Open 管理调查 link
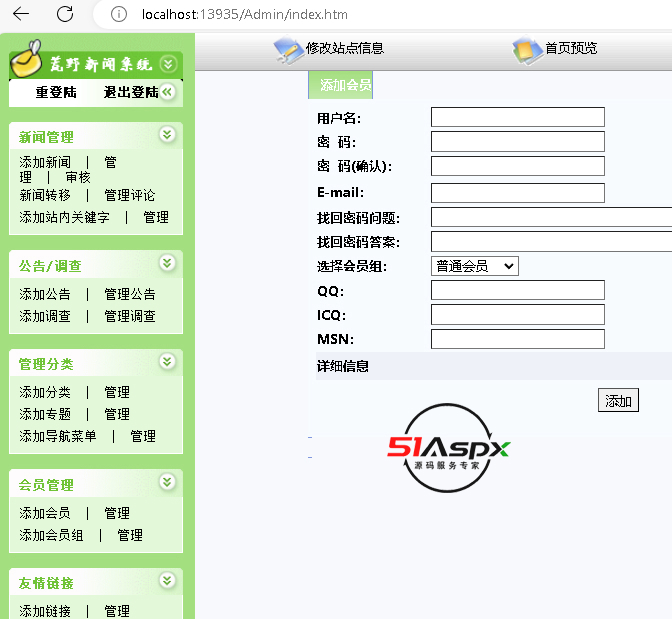The image size is (672, 619). tap(130, 316)
